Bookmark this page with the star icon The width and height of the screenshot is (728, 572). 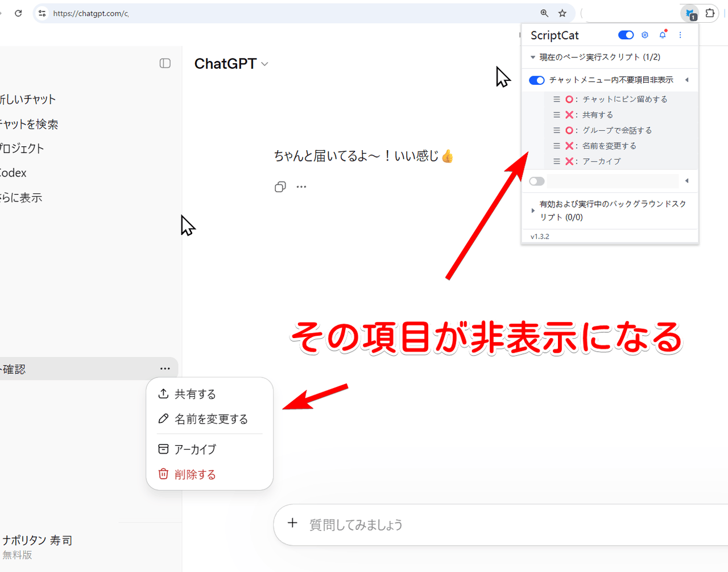(x=562, y=13)
